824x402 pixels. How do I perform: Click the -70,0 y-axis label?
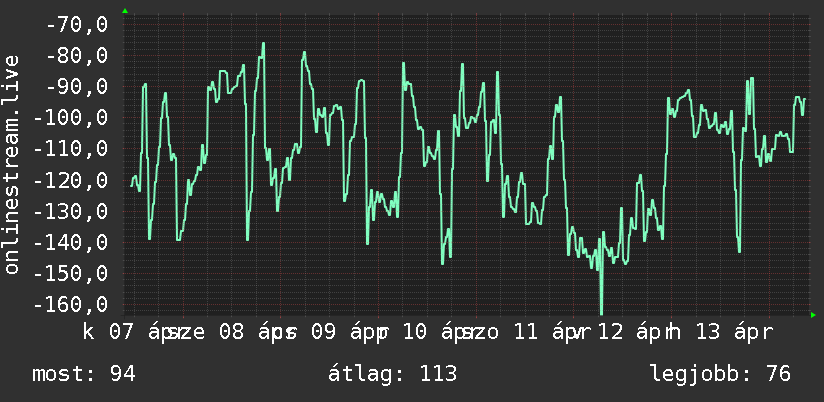tap(77, 24)
